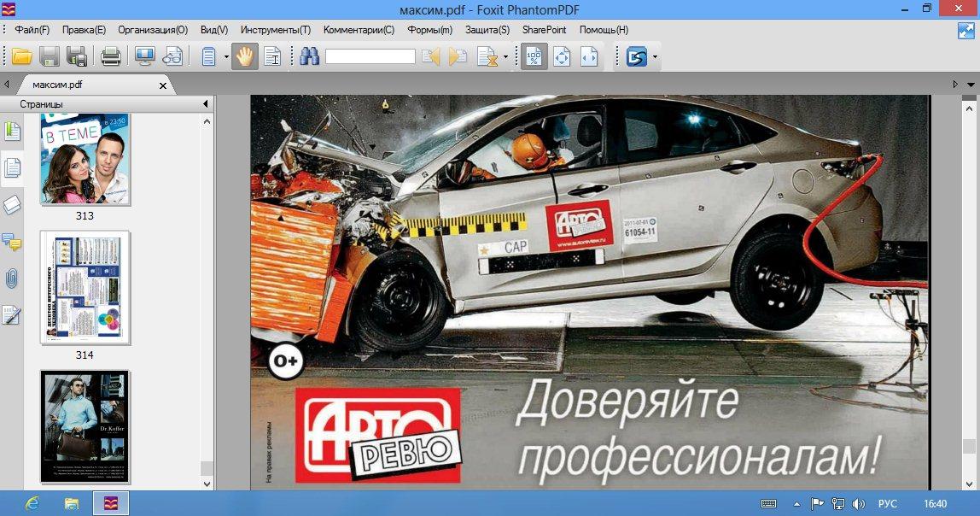Open the Комментарии(C) menu

pyautogui.click(x=359, y=29)
